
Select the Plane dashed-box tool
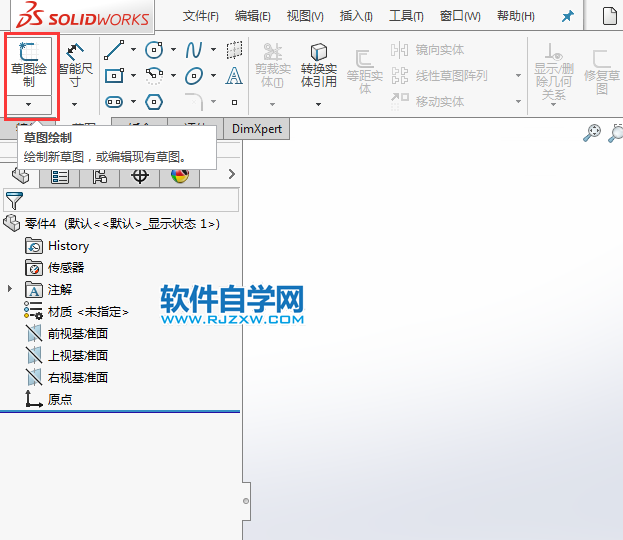tap(234, 50)
